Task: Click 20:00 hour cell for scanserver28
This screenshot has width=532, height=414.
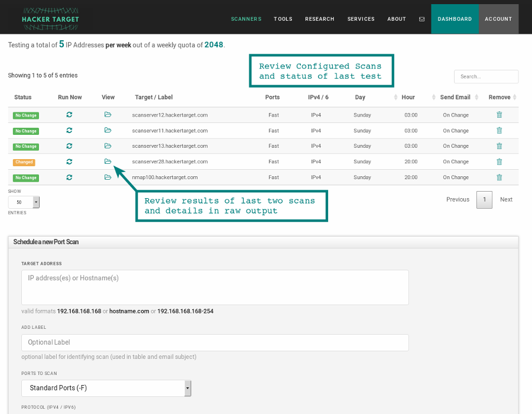Action: [411, 161]
